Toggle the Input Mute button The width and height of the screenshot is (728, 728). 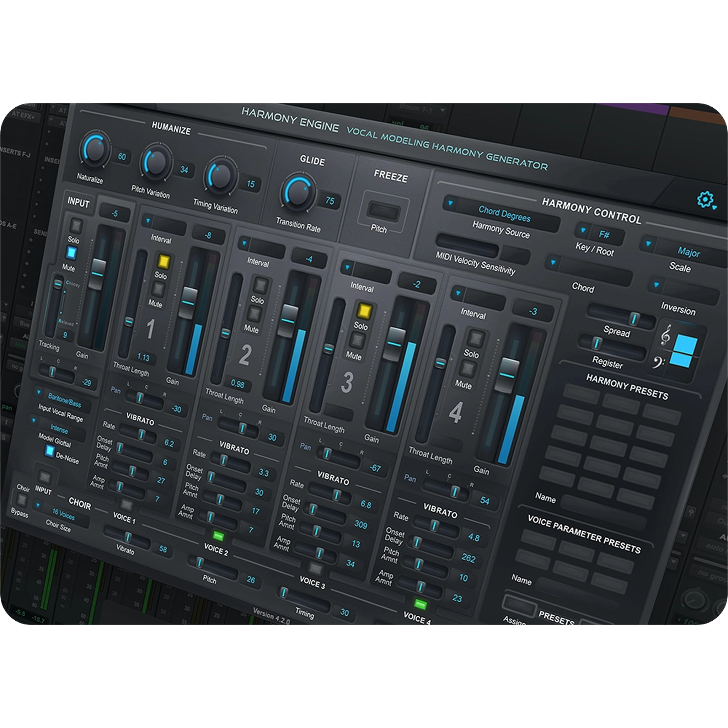click(x=71, y=253)
